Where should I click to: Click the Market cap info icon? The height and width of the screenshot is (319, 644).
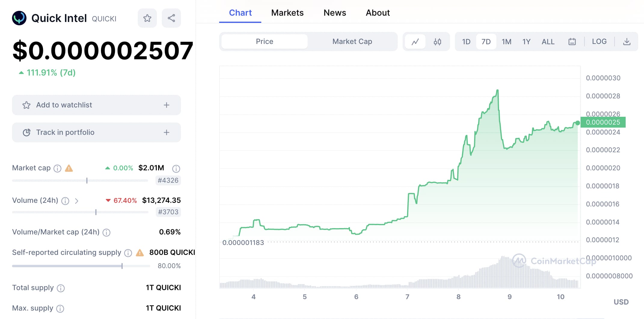pyautogui.click(x=57, y=169)
